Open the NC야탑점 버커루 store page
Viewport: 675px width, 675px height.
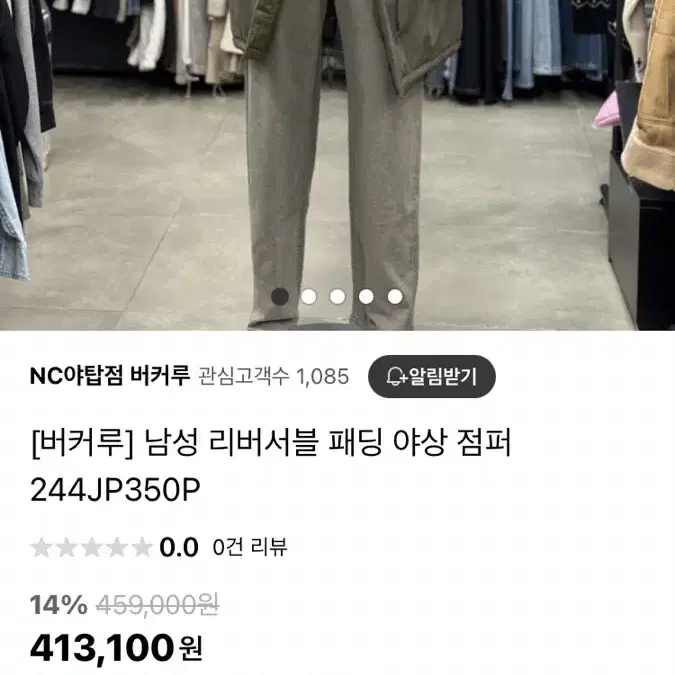click(x=110, y=376)
